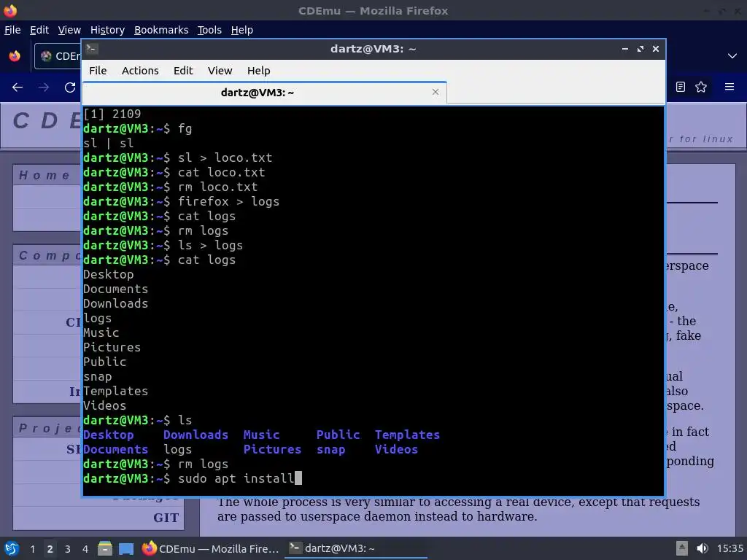Click 'Videos' in the colored ls output
Screen dimensions: 747x560
pyautogui.click(x=396, y=449)
